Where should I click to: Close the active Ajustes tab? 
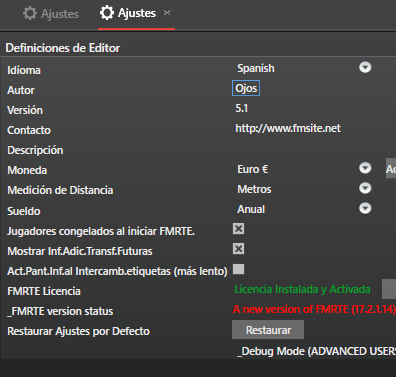coord(167,13)
